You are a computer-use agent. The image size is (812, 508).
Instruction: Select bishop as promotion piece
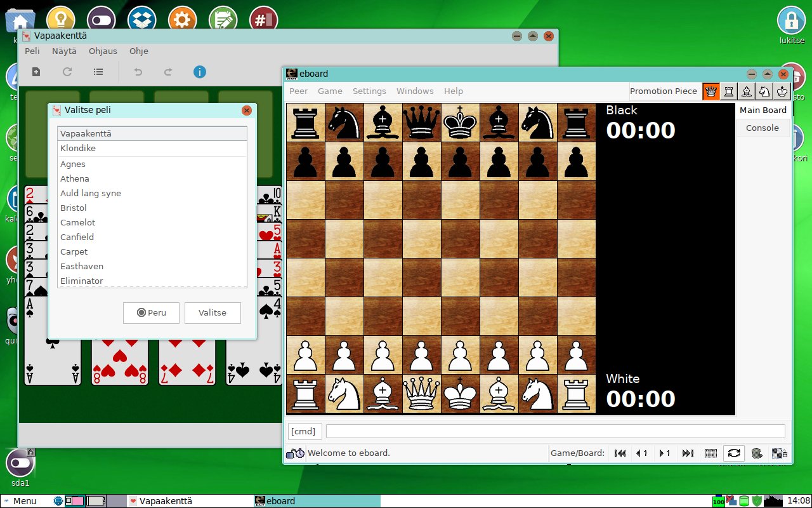747,91
